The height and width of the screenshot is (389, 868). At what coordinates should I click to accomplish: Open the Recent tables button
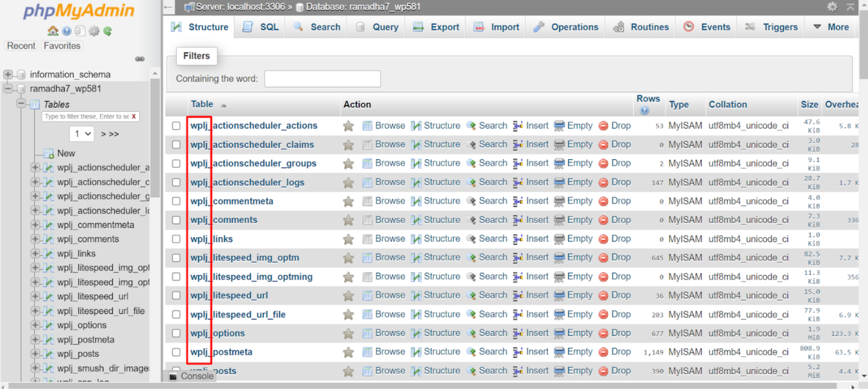(21, 46)
